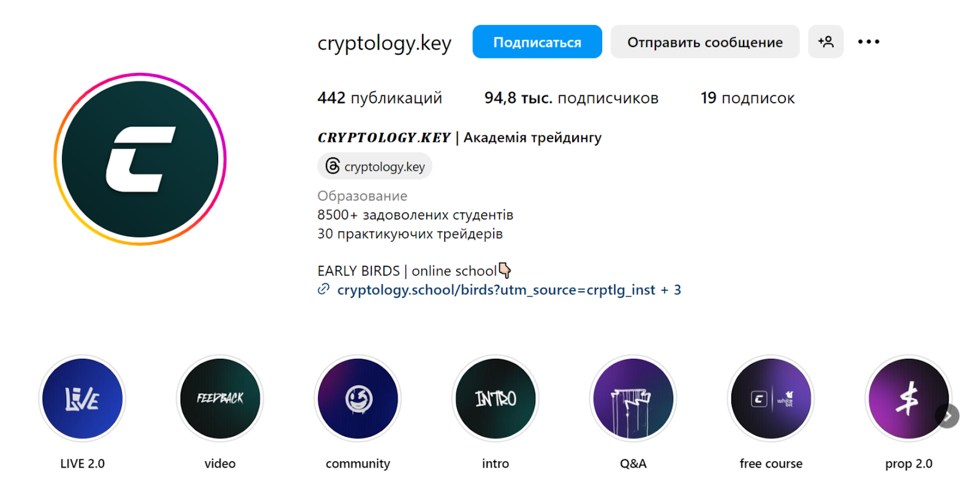The width and height of the screenshot is (980, 485).
Task: Open the FEEDBACK video highlight
Action: (x=220, y=399)
